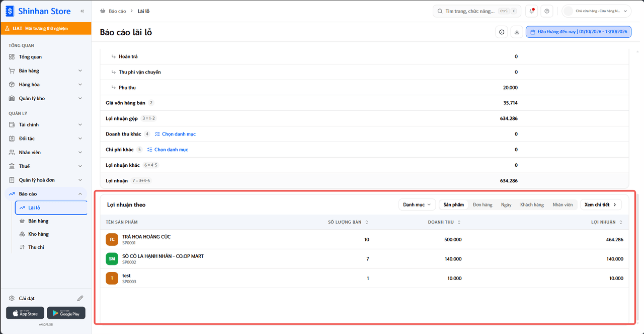Switch to the Khách hàng tab

point(532,205)
